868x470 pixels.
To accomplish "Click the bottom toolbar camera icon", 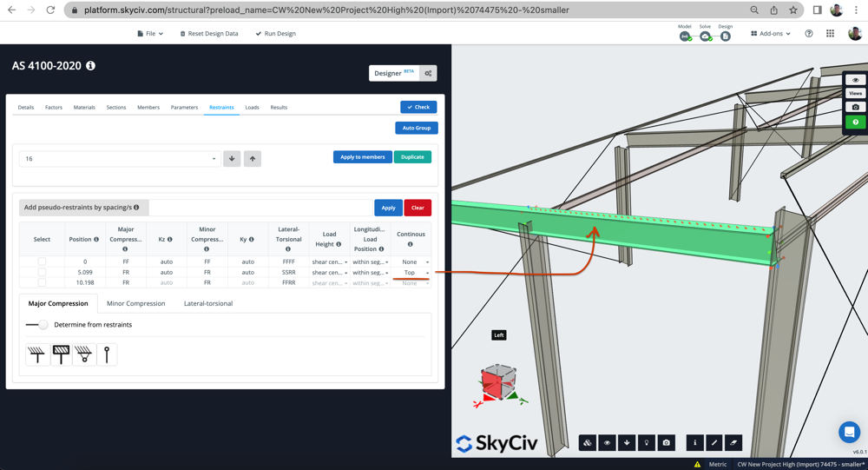I will pyautogui.click(x=667, y=442).
